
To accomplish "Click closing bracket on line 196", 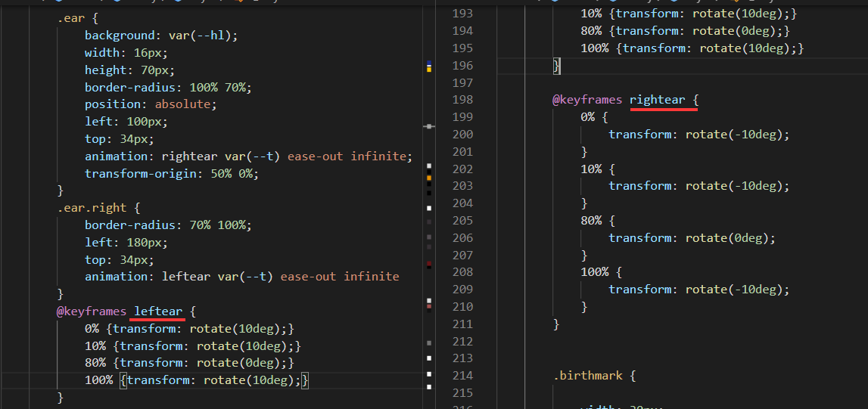I will [556, 66].
